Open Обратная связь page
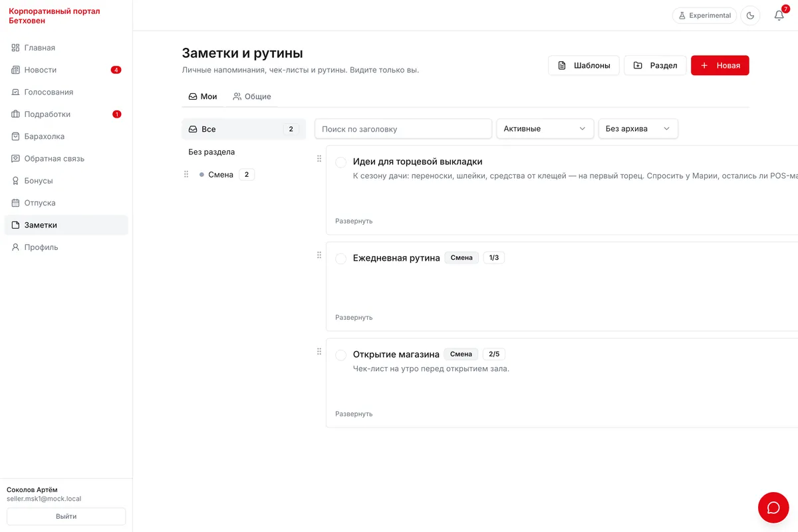 [x=66, y=158]
